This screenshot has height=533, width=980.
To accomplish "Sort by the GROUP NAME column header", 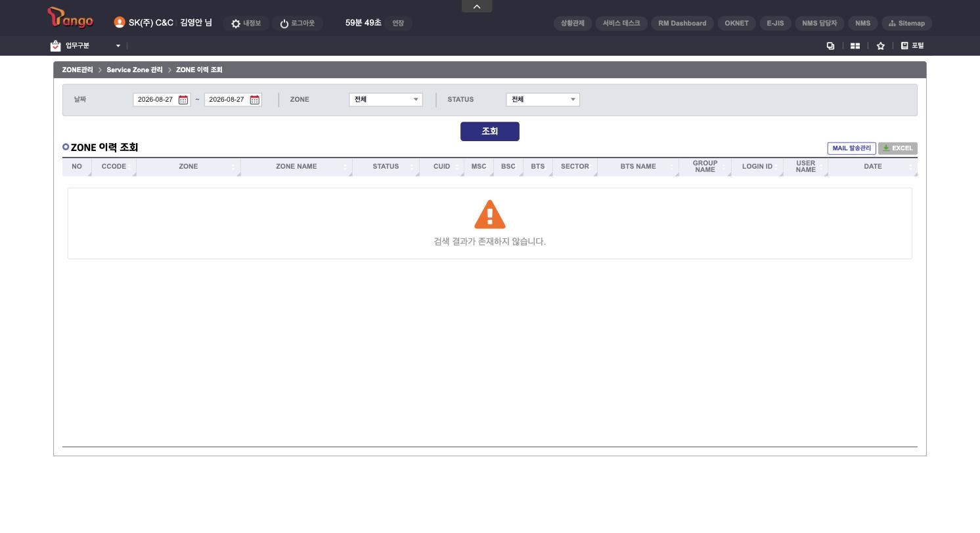I will point(705,167).
